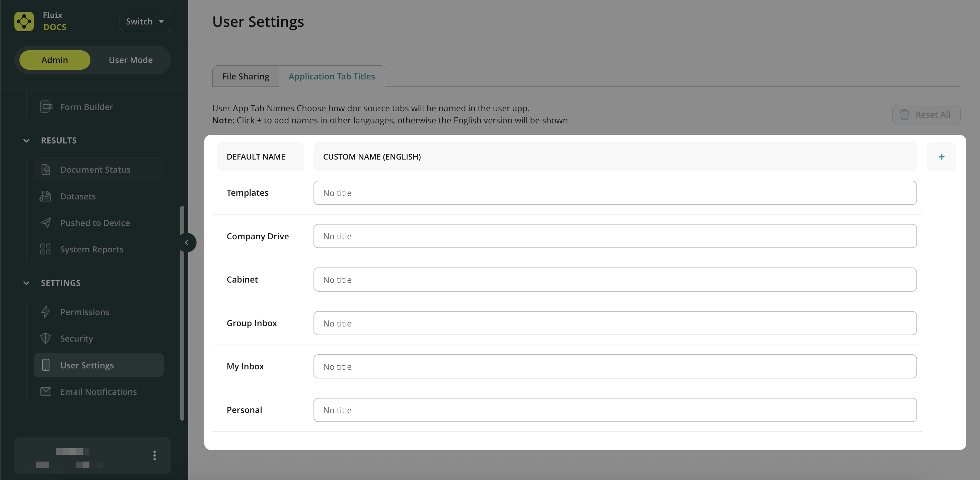Screen dimensions: 980x480
Task: Open the Switch dropdown
Action: (145, 21)
